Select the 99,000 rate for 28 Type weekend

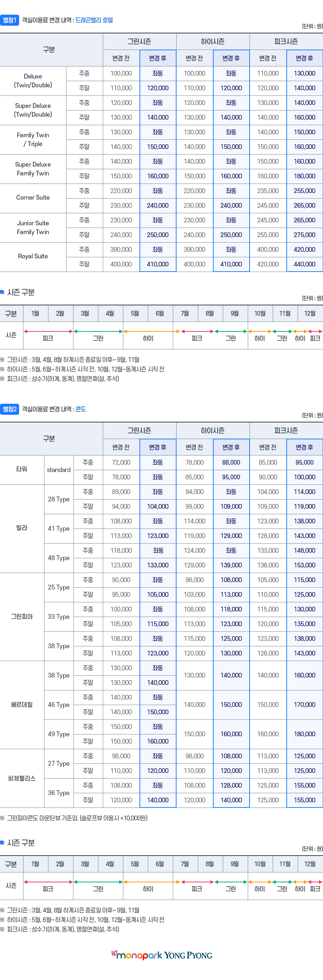[195, 507]
